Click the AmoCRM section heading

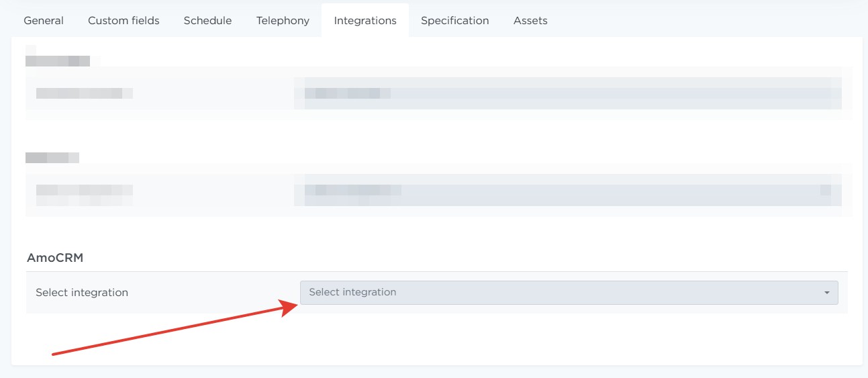click(x=55, y=258)
